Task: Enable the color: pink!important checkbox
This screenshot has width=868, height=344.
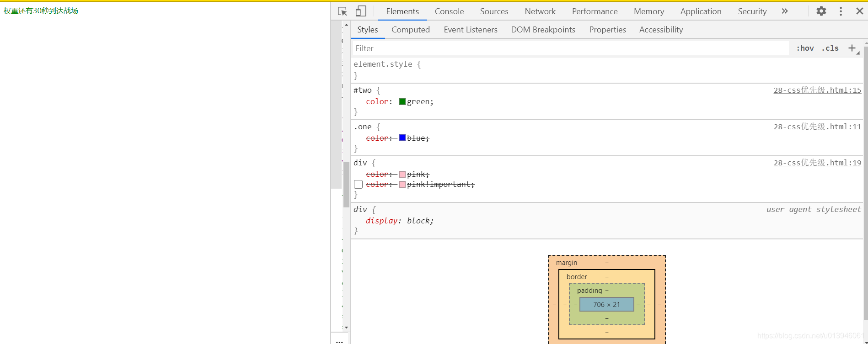Action: 358,185
